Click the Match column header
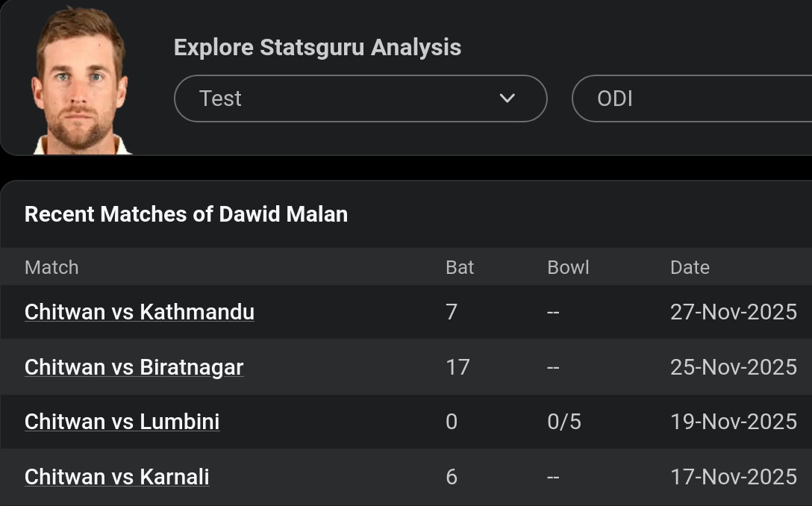 pos(51,267)
